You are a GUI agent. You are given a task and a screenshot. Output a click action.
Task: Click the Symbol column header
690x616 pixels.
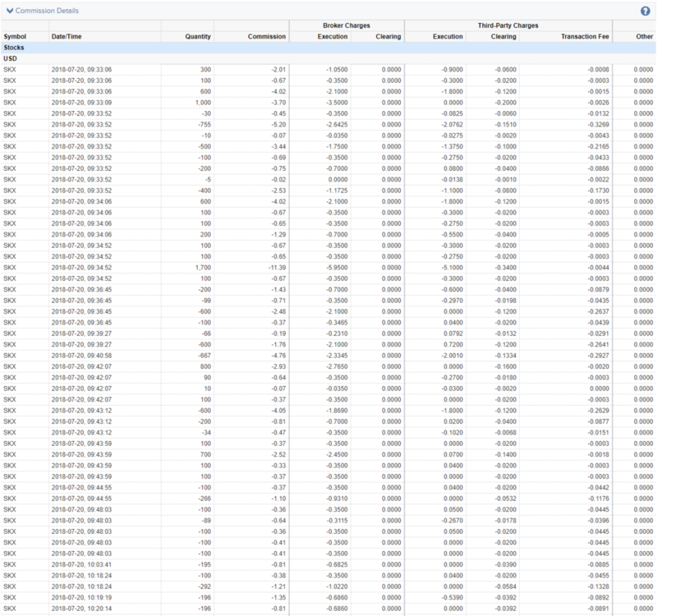(16, 36)
